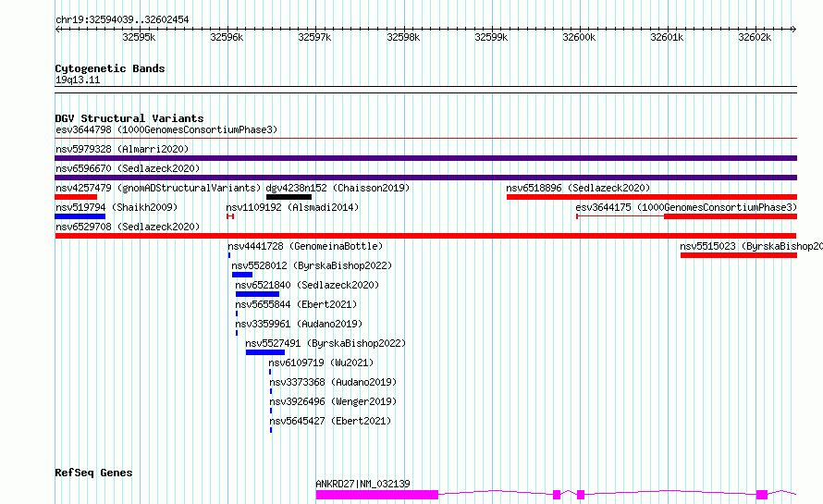Click the purple bar under nsv5979328
The image size is (823, 504).
pyautogui.click(x=425, y=158)
